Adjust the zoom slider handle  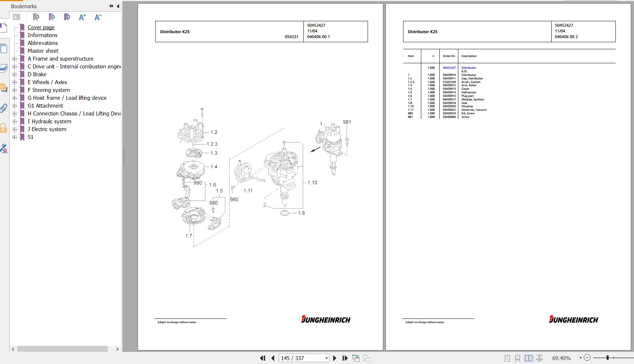pos(607,358)
